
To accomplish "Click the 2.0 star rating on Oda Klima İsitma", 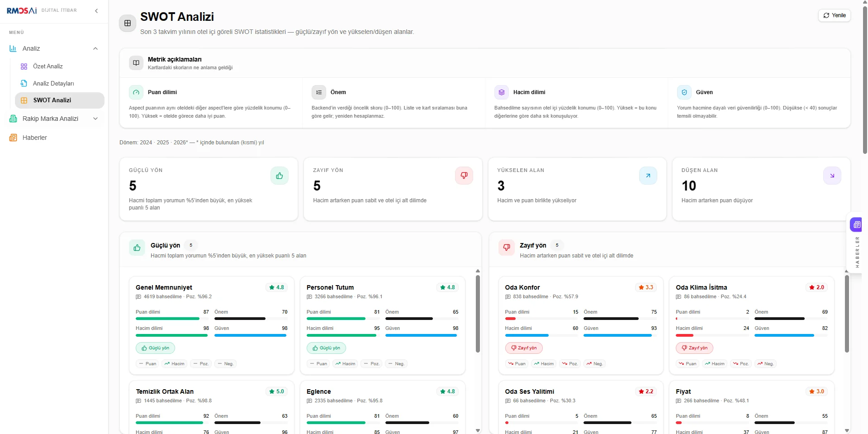I will [817, 287].
